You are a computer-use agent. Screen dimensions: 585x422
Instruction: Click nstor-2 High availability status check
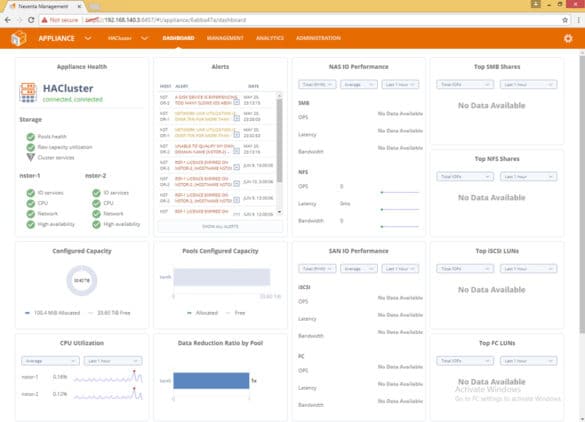click(96, 224)
